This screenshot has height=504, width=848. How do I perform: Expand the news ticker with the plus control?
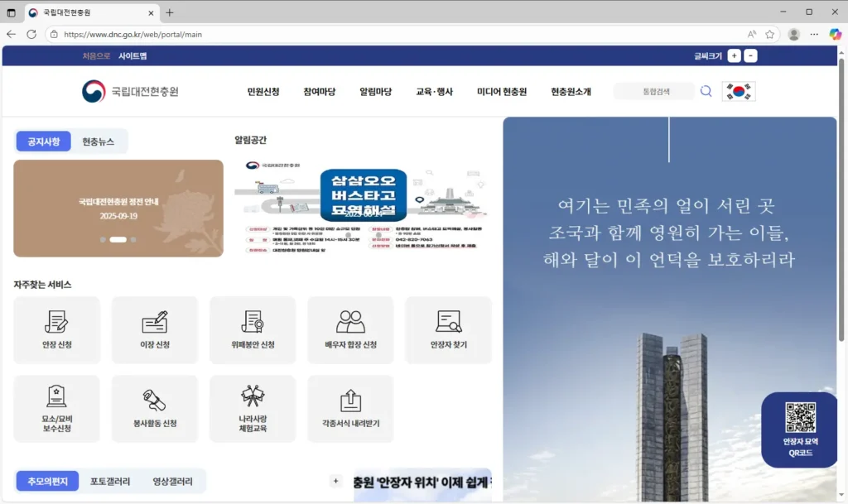pyautogui.click(x=335, y=480)
